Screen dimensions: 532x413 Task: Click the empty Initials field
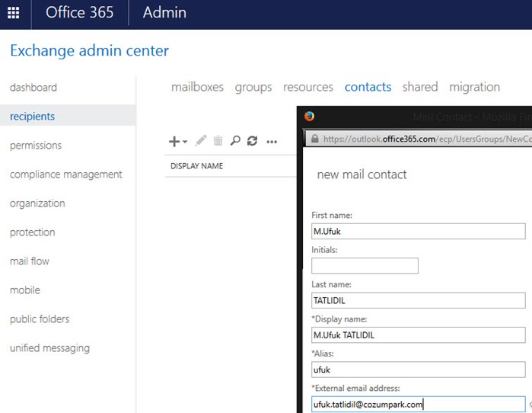point(365,266)
